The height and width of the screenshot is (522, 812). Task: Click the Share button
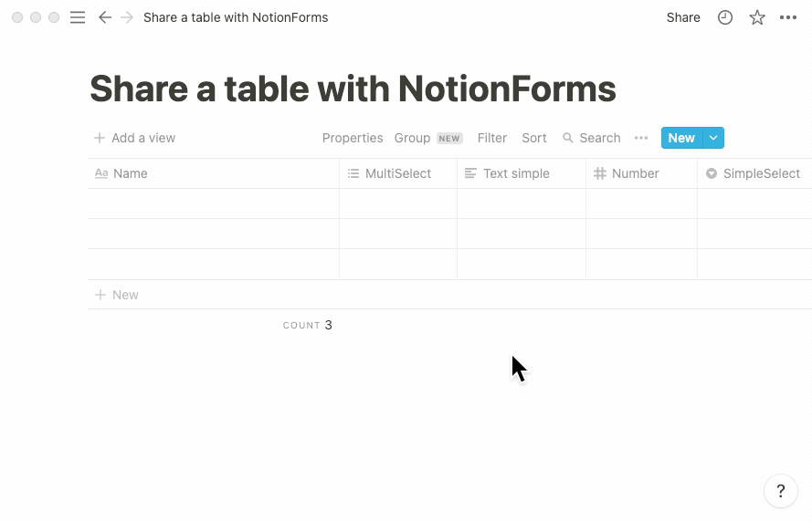click(683, 17)
